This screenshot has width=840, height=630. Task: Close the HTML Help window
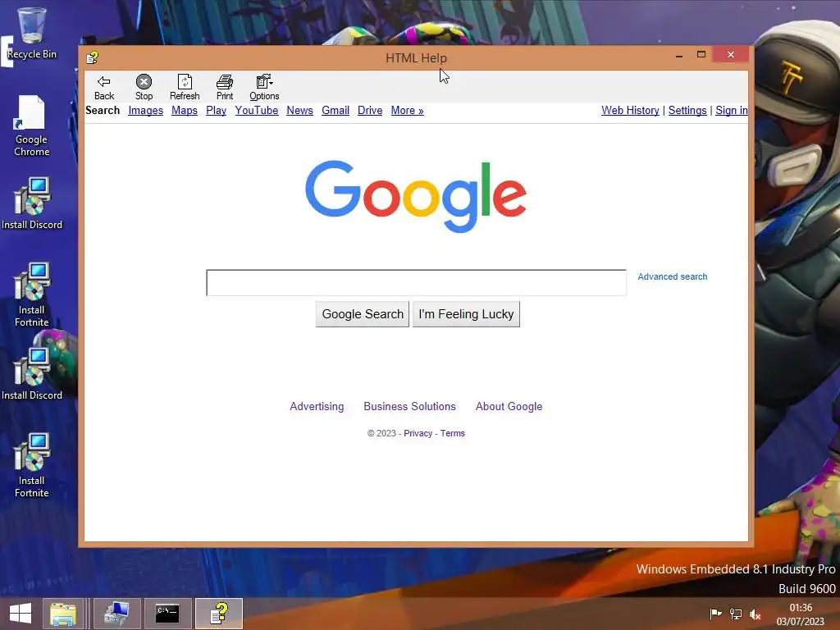(730, 55)
